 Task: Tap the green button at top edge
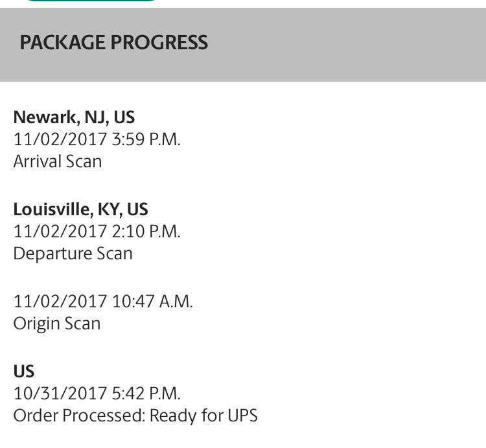point(91,1)
